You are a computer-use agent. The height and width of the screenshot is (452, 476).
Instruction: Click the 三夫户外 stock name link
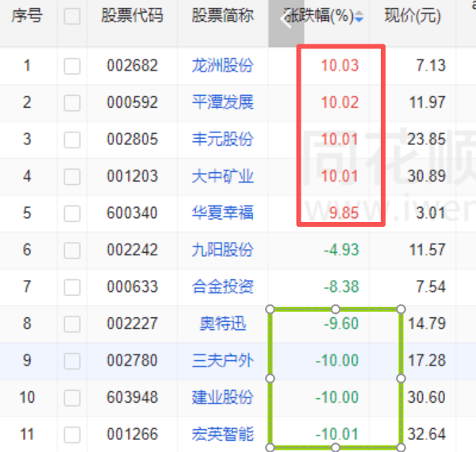pyautogui.click(x=222, y=360)
